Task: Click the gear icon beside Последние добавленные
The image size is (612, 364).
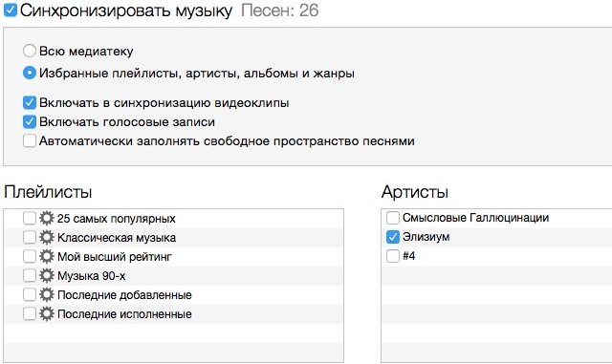Action: (x=47, y=294)
